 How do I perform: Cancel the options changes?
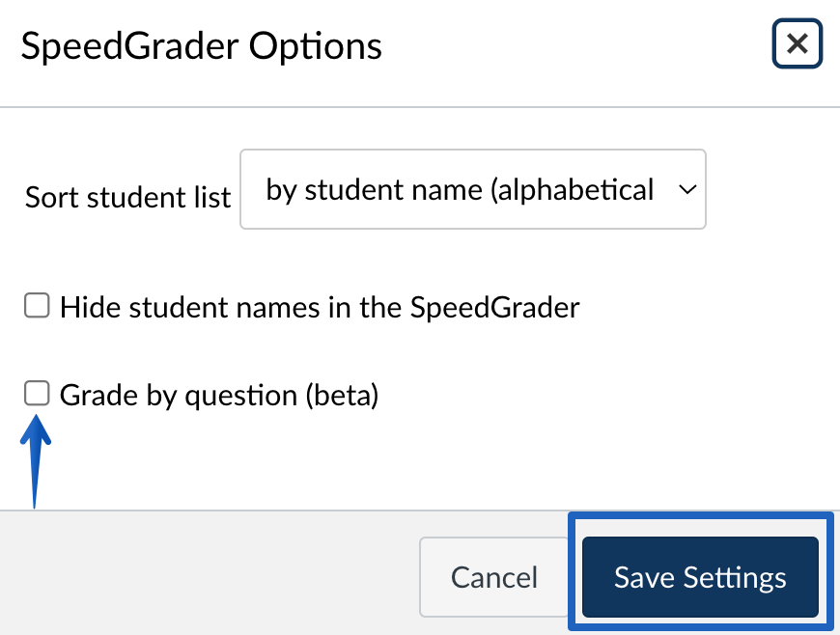click(x=494, y=577)
